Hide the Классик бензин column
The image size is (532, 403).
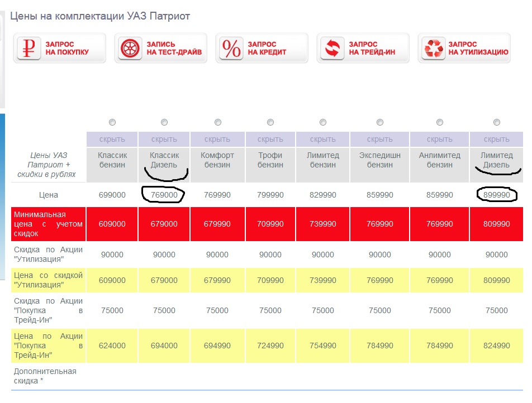coord(112,140)
